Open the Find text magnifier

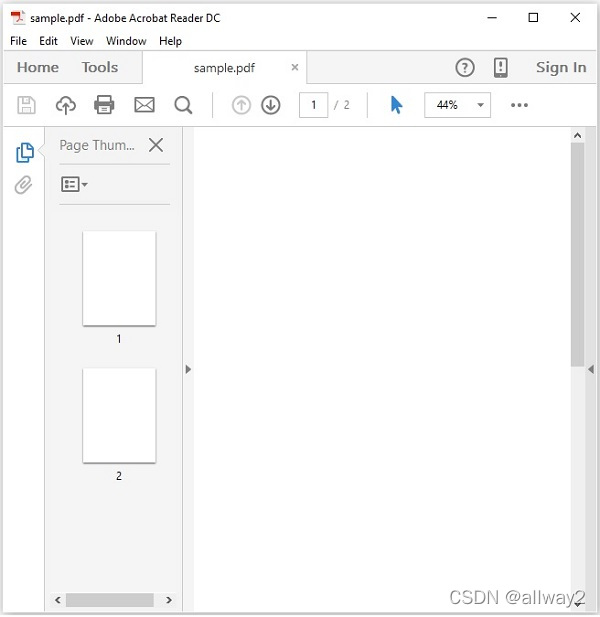tap(183, 105)
